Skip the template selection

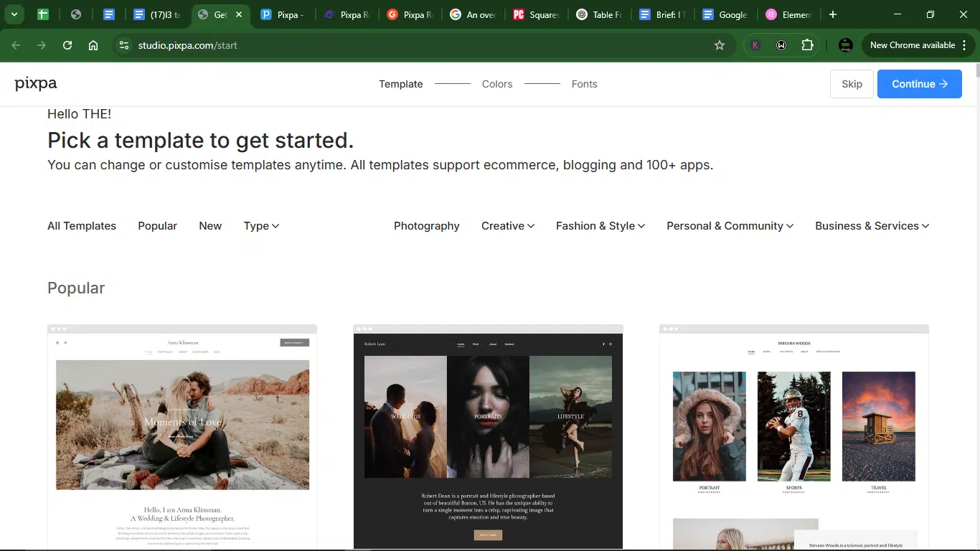(852, 84)
